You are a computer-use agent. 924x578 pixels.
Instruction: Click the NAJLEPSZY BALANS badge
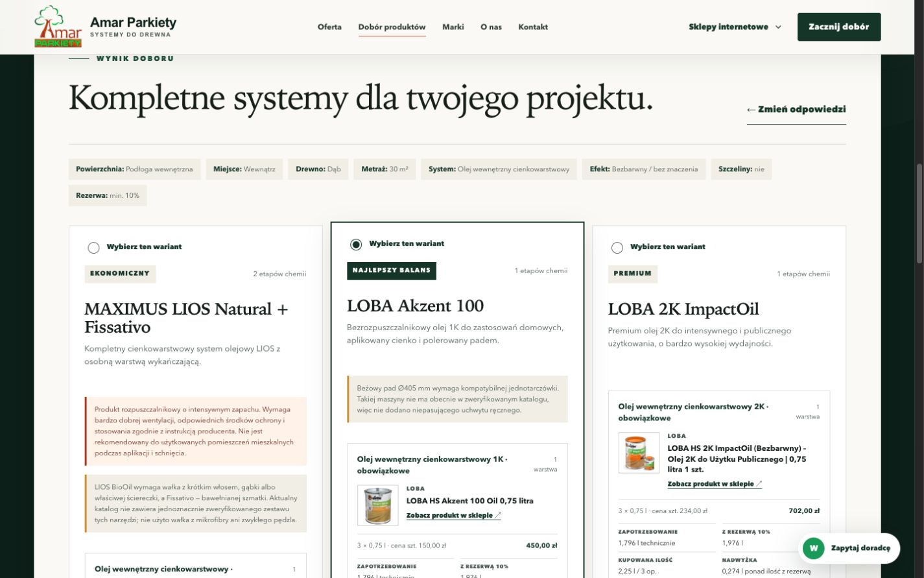point(392,271)
